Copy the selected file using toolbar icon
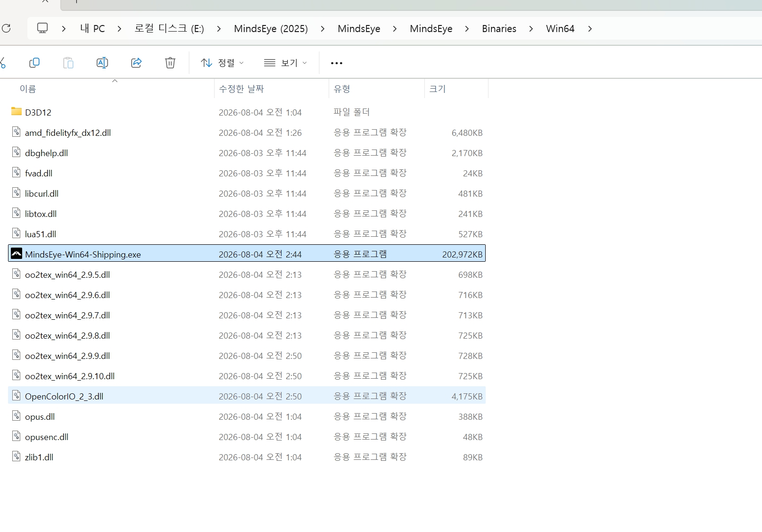This screenshot has height=532, width=762. (34, 63)
